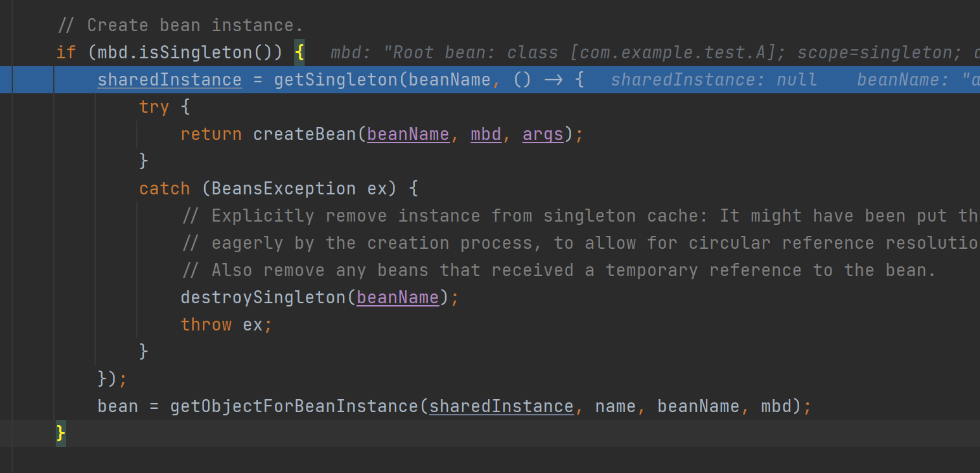980x473 pixels.
Task: Click the inline "sharedInstance: null" debug hint
Action: [x=714, y=80]
